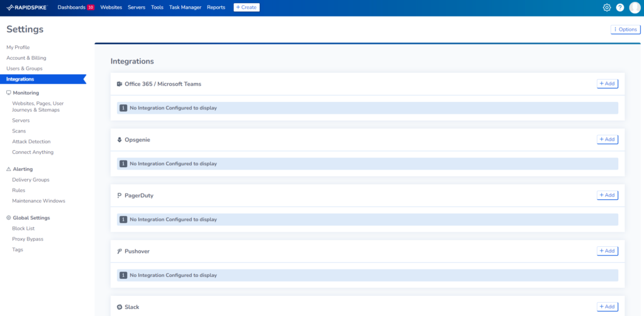Open Scans settings
644x316 pixels.
(19, 131)
